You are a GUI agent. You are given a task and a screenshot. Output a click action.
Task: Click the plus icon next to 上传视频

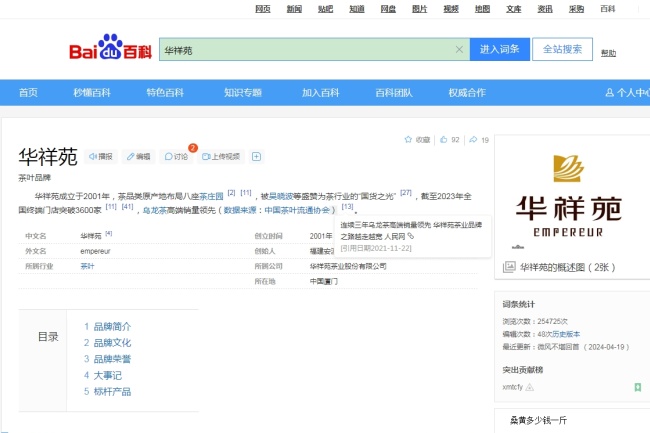256,156
